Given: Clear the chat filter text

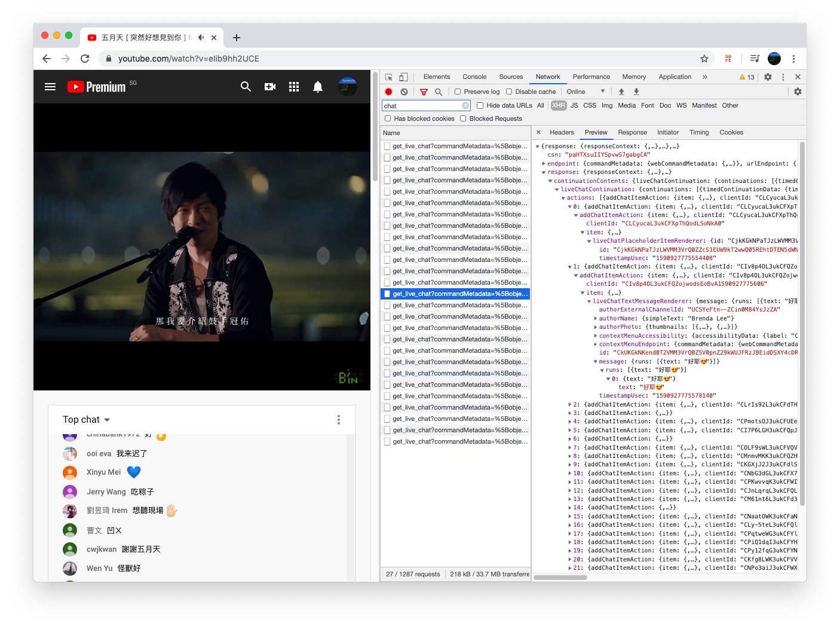Looking at the screenshot, I should pos(465,106).
